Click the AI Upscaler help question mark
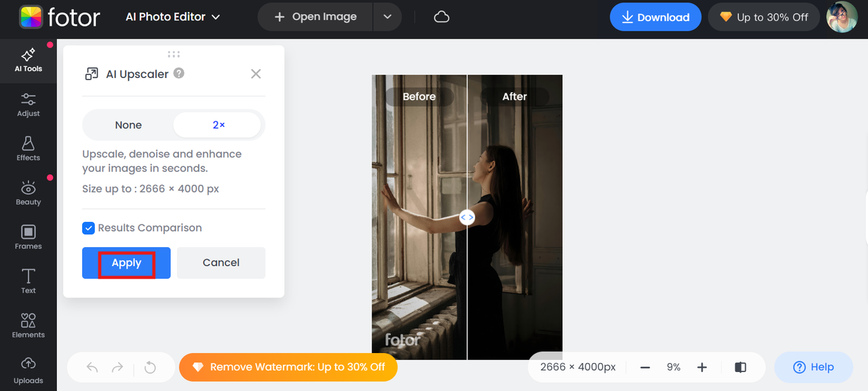 179,73
